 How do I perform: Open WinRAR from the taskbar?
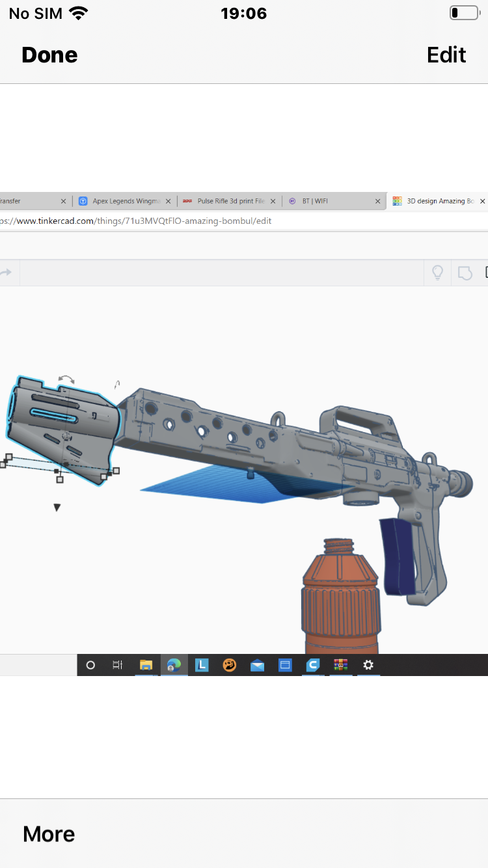point(340,665)
